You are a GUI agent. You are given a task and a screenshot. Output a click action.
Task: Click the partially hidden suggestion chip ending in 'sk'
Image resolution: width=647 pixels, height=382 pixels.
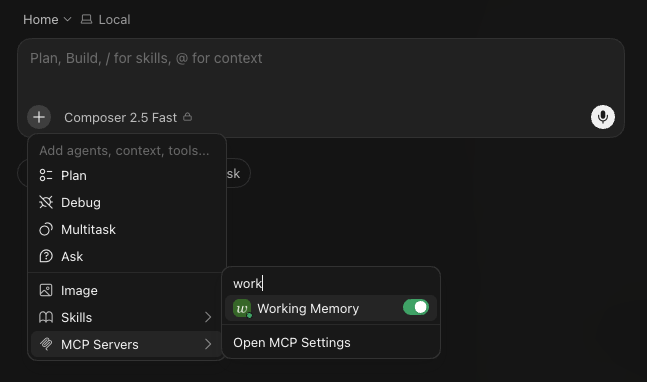(238, 173)
